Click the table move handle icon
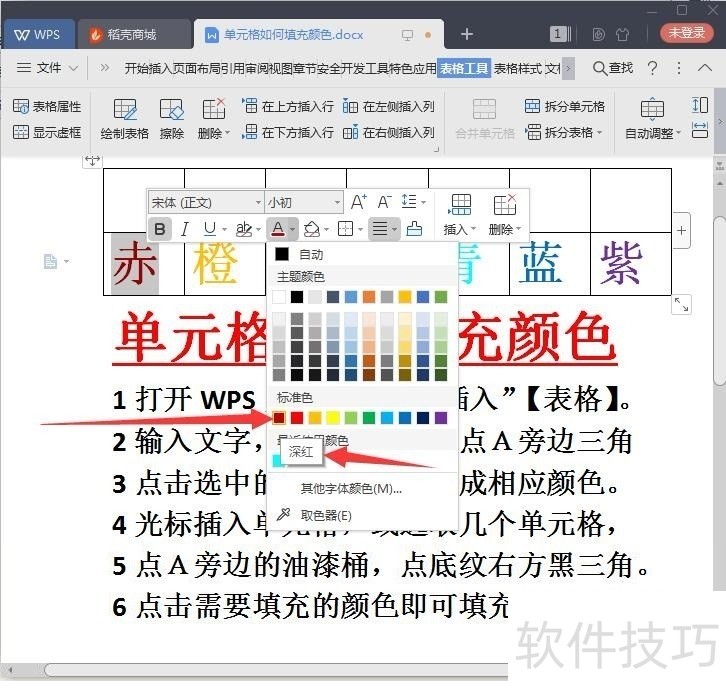This screenshot has height=699, width=726. (92, 161)
